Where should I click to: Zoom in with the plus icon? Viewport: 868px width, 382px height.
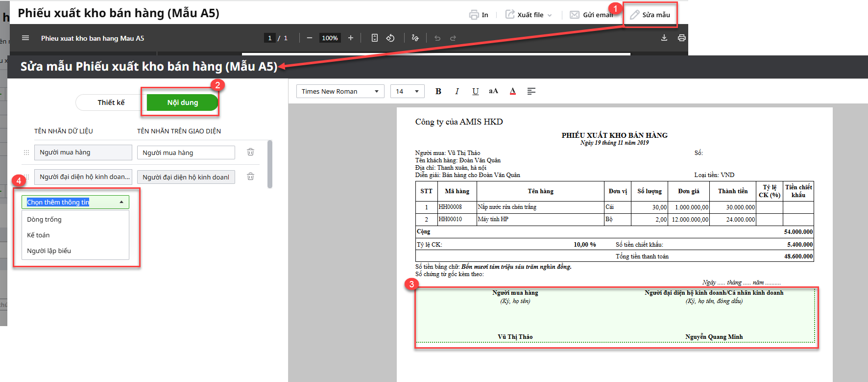pyautogui.click(x=351, y=38)
